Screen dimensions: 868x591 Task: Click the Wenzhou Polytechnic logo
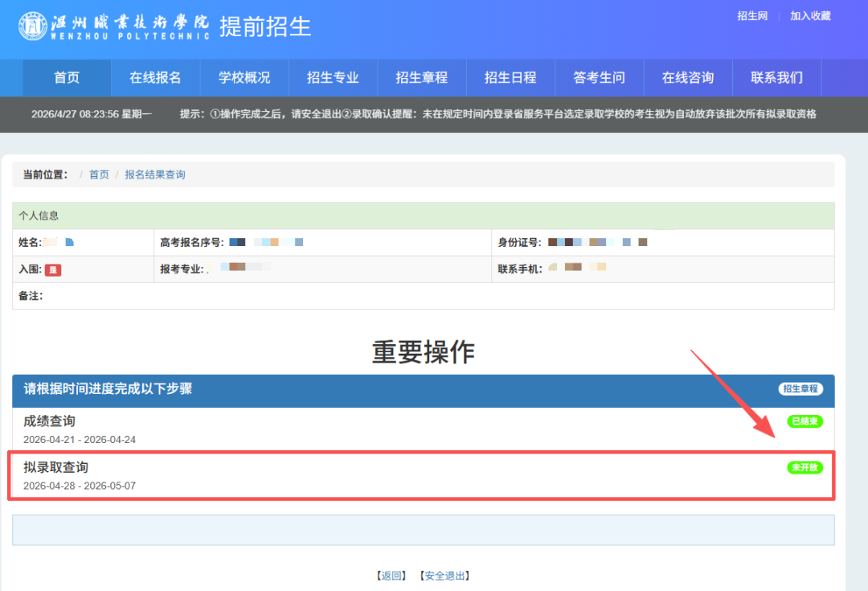[114, 27]
